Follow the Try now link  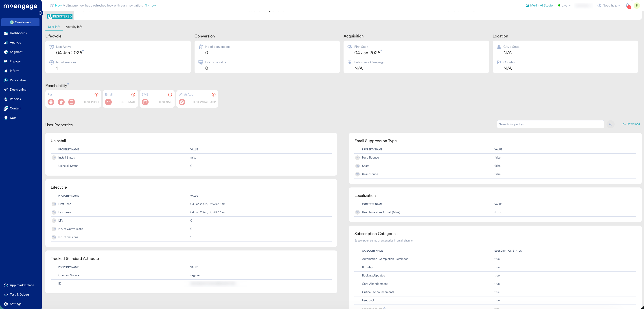150,6
